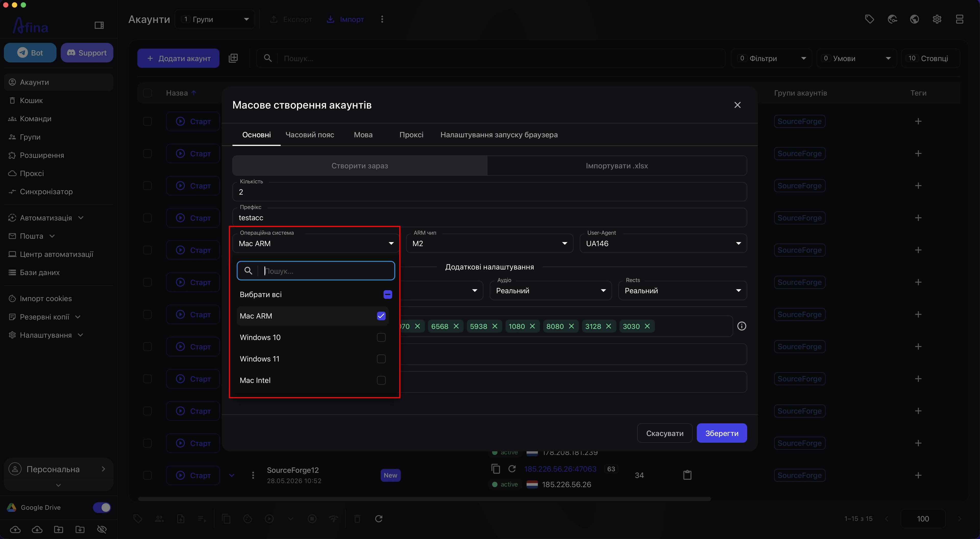Viewport: 980px width, 539px height.
Task: Toggle the Google Drive switch
Action: 102,507
